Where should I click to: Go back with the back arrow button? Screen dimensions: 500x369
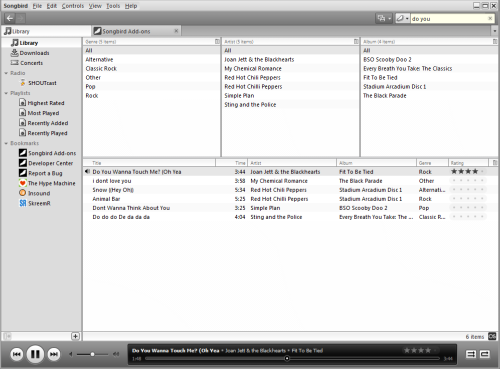(10, 18)
